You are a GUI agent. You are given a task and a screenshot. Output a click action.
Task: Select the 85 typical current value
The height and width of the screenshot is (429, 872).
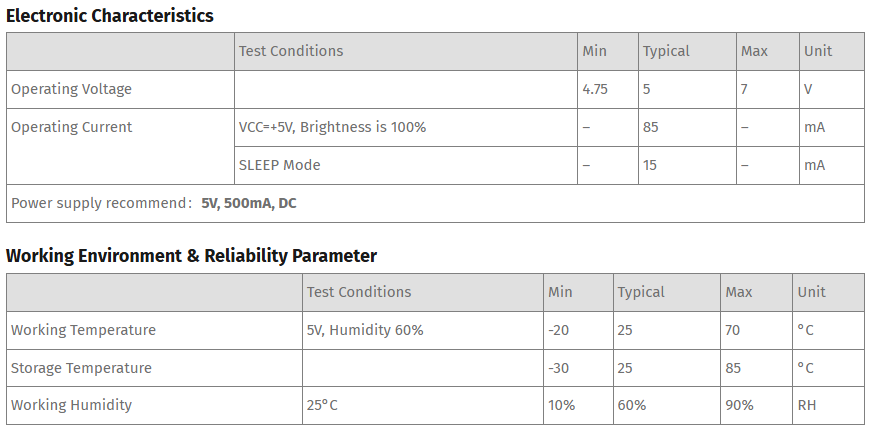click(x=651, y=127)
